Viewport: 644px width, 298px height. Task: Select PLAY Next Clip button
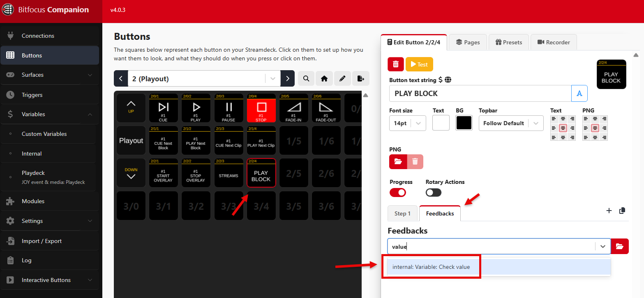pos(261,140)
